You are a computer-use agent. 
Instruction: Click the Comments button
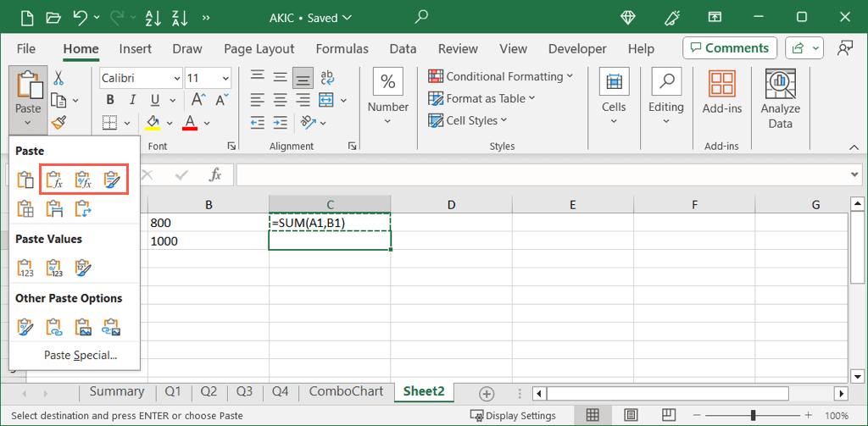click(x=730, y=48)
